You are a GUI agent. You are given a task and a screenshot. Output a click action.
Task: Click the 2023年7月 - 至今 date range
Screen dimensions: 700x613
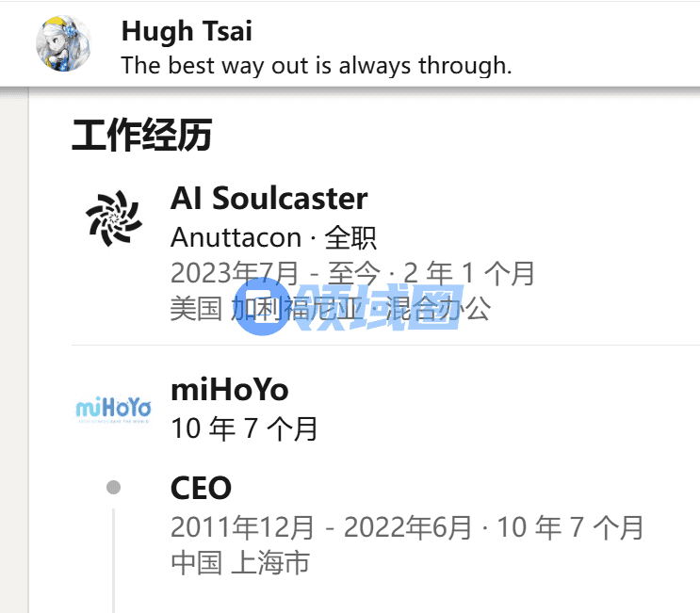click(275, 272)
